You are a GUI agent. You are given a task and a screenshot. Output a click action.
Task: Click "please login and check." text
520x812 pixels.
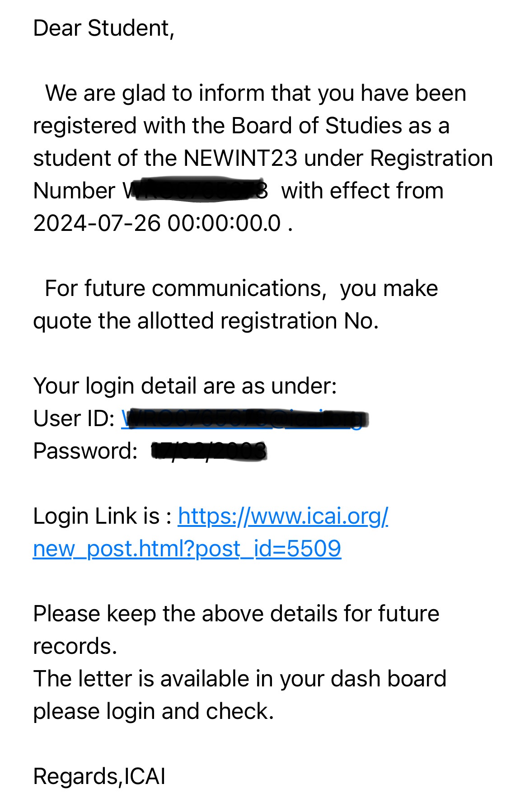tap(154, 711)
